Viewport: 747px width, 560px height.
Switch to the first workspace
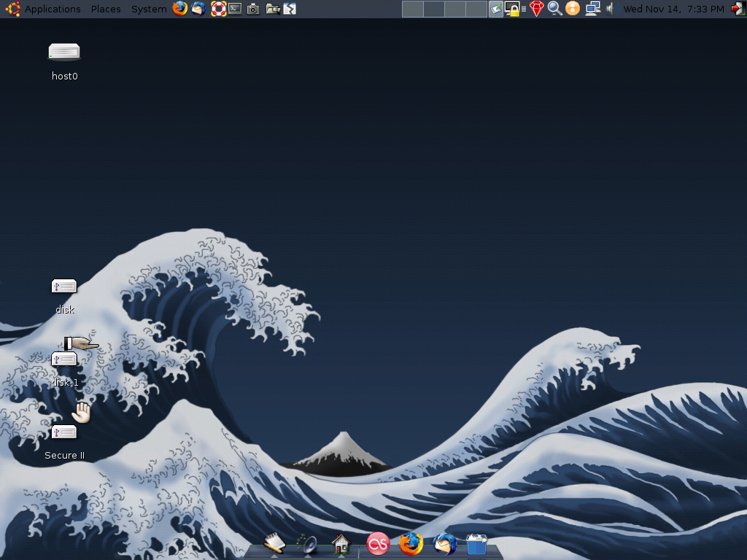(413, 9)
